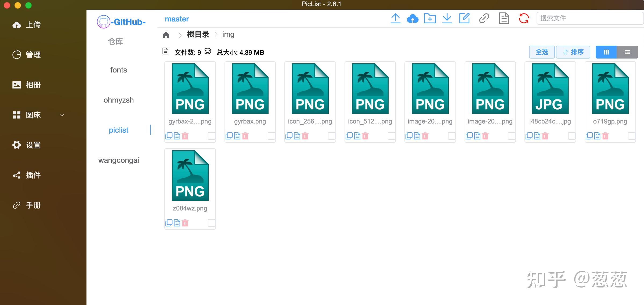644x305 pixels.
Task: Collapse the 图床 sidebar chevron
Action: 61,115
